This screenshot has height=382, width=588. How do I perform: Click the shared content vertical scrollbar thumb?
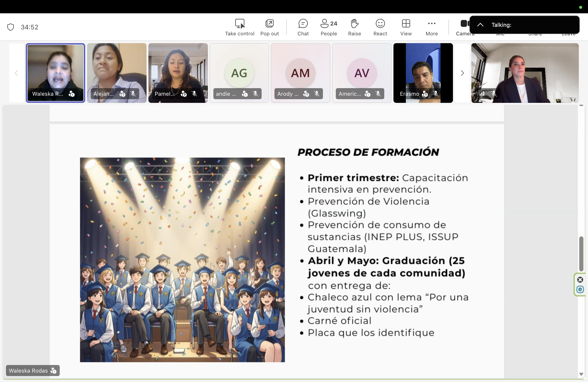581,254
